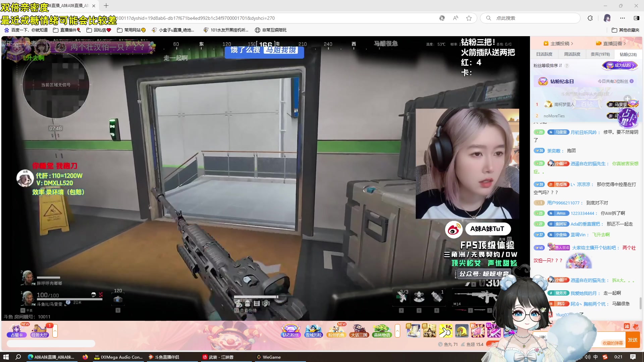Click the 发送 send button

(x=633, y=340)
